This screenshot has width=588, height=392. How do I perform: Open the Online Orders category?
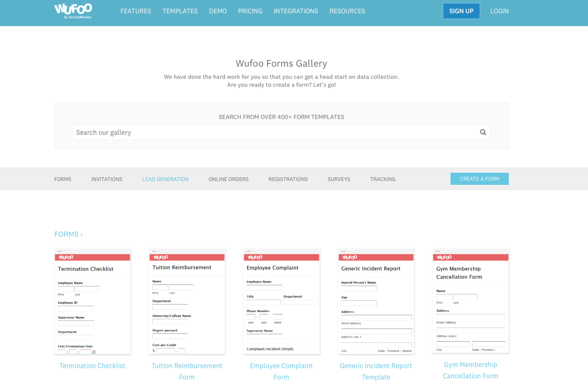point(229,179)
